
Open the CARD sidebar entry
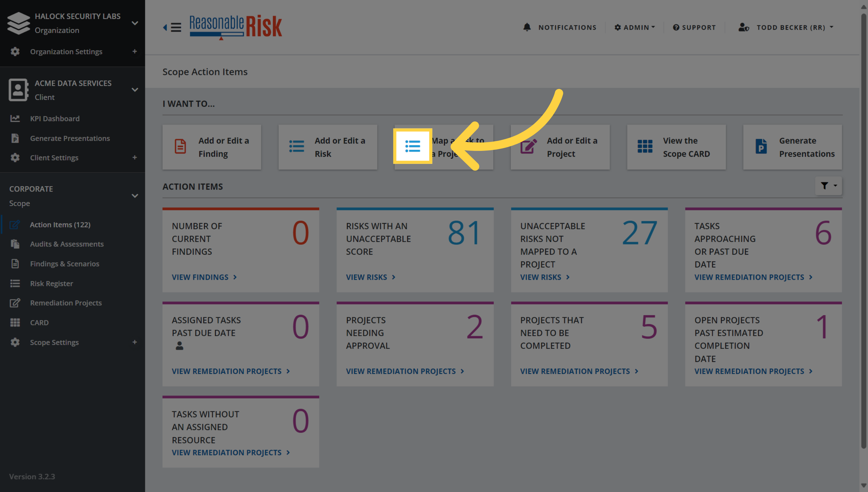click(39, 323)
